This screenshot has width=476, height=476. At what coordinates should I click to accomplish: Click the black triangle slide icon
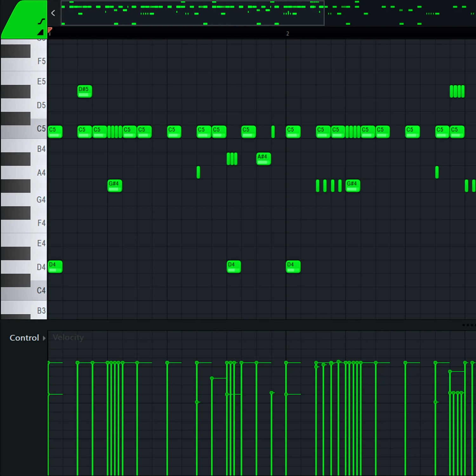pyautogui.click(x=40, y=32)
